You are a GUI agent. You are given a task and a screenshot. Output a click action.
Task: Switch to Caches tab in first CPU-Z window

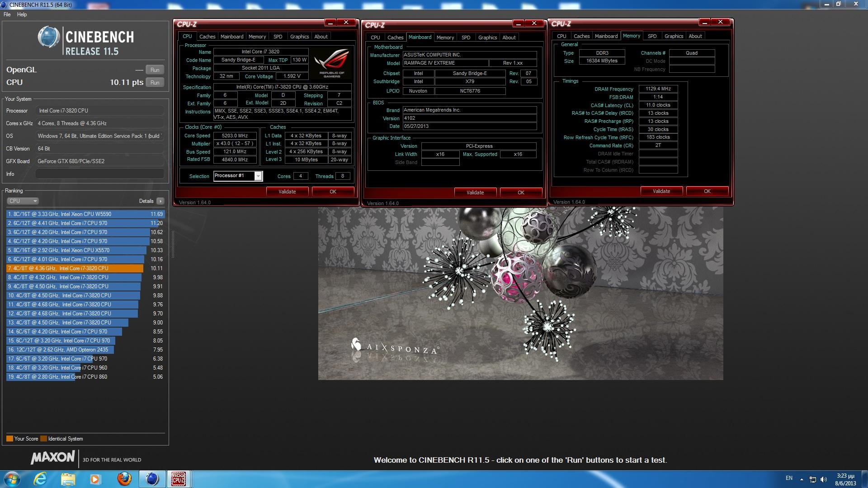207,37
